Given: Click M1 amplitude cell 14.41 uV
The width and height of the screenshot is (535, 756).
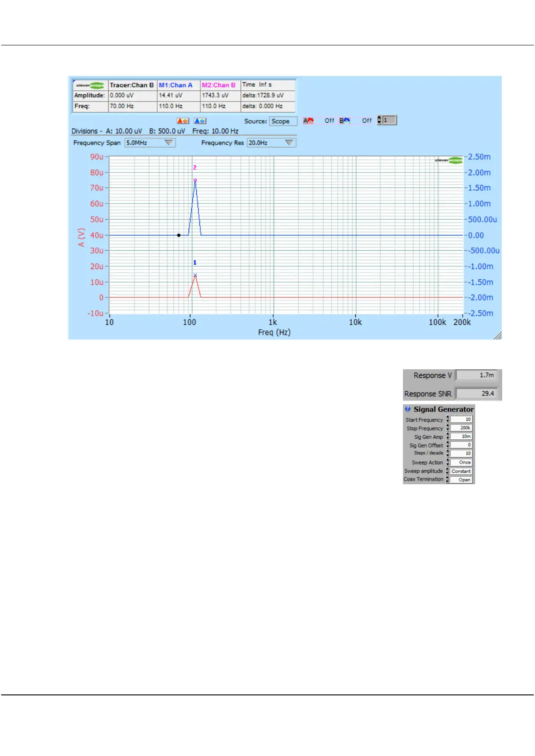Looking at the screenshot, I should [178, 95].
